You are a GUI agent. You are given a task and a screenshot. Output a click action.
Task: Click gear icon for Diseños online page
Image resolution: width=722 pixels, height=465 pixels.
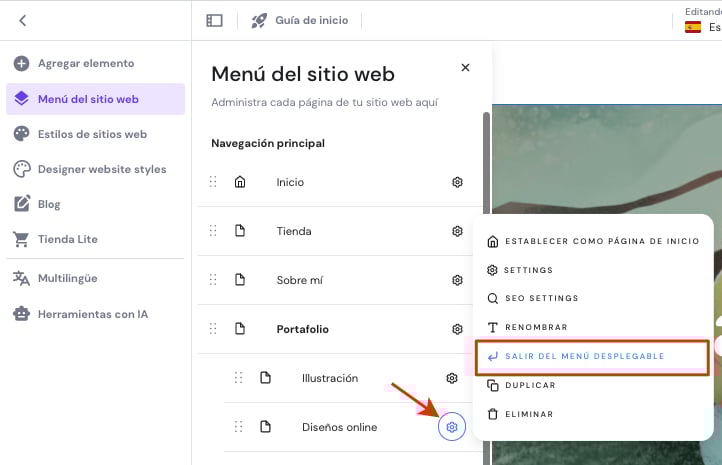452,427
